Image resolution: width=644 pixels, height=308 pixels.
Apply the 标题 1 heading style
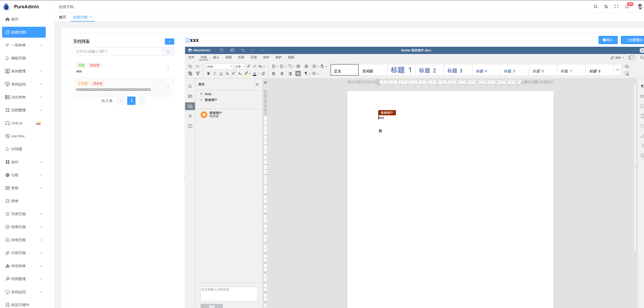pyautogui.click(x=401, y=70)
